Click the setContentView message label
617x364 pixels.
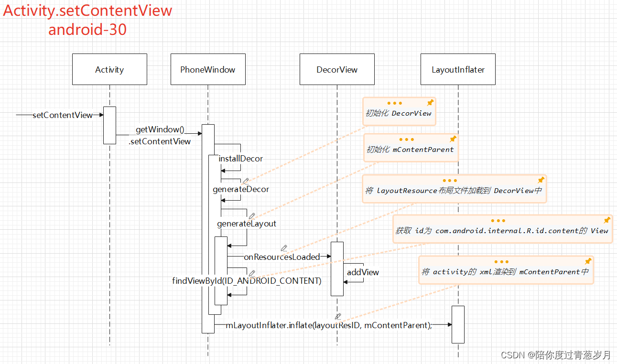coord(63,115)
